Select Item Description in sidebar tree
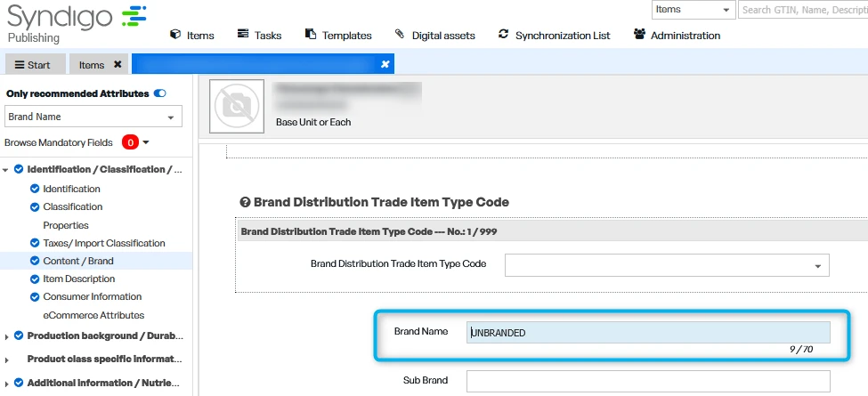Viewport: 868px width, 396px height. [x=79, y=279]
